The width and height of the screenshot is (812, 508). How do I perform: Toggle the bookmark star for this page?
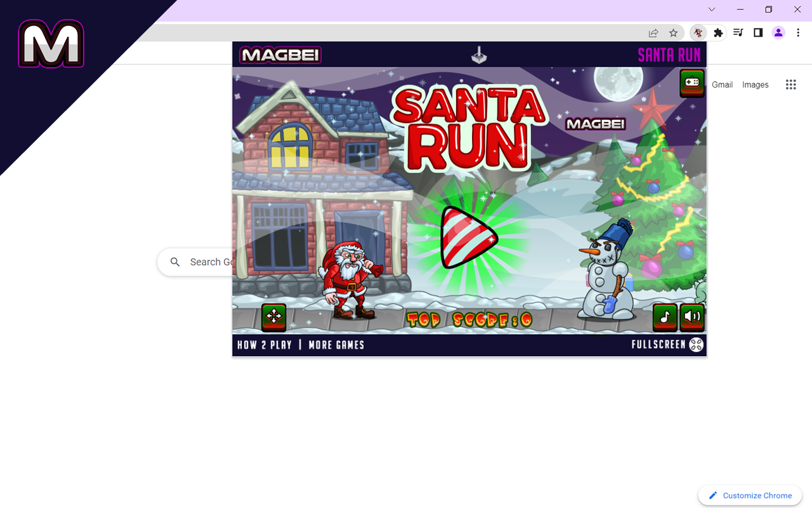click(673, 32)
